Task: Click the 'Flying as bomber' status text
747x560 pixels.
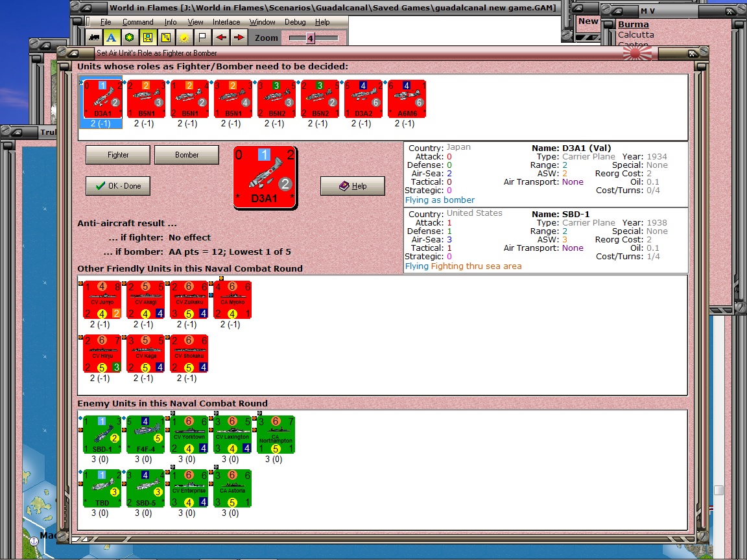Action: point(440,200)
